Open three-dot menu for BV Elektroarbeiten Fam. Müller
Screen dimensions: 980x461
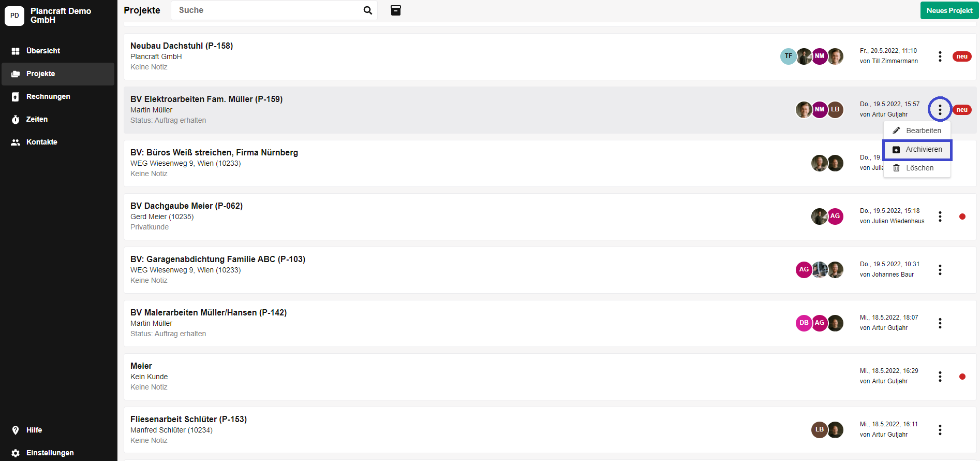940,109
